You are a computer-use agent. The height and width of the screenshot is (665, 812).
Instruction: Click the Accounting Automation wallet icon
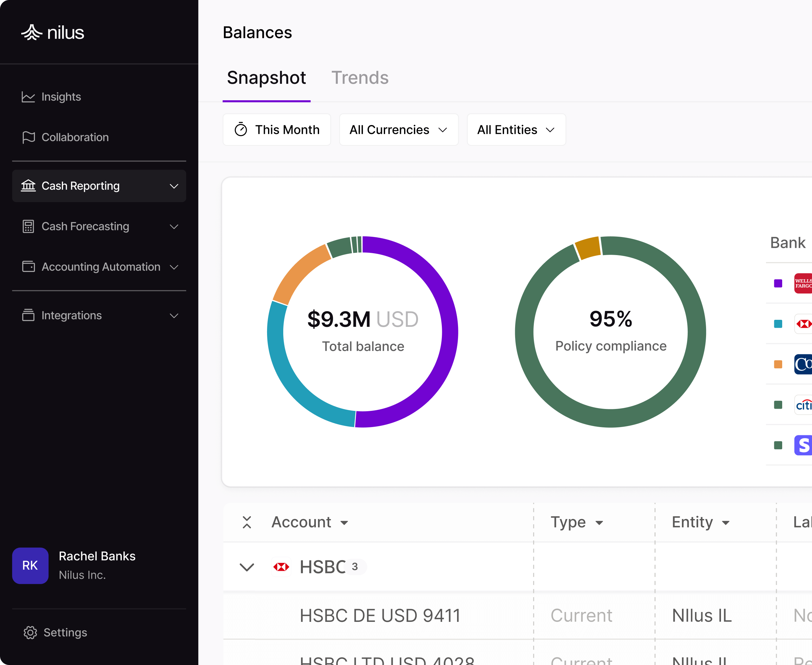[x=28, y=267]
